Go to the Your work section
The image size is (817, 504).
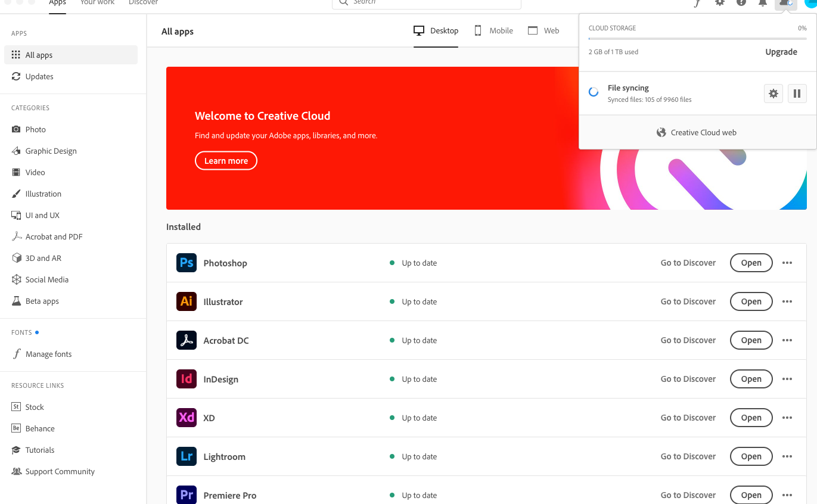(x=97, y=2)
